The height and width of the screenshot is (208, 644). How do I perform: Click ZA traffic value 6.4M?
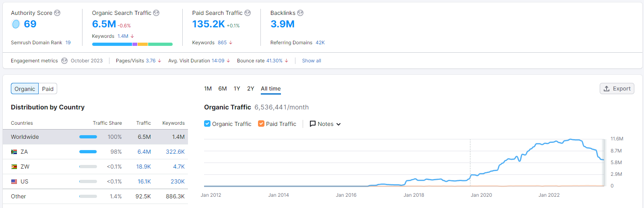pyautogui.click(x=144, y=152)
